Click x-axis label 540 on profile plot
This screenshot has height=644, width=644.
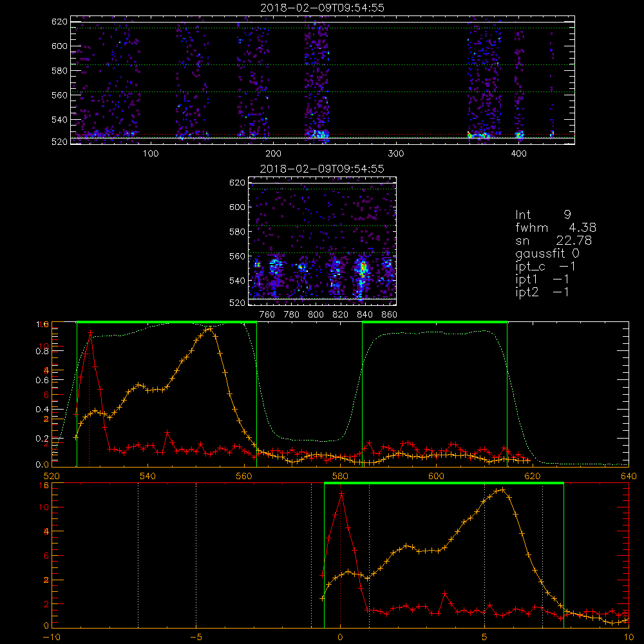click(x=148, y=476)
